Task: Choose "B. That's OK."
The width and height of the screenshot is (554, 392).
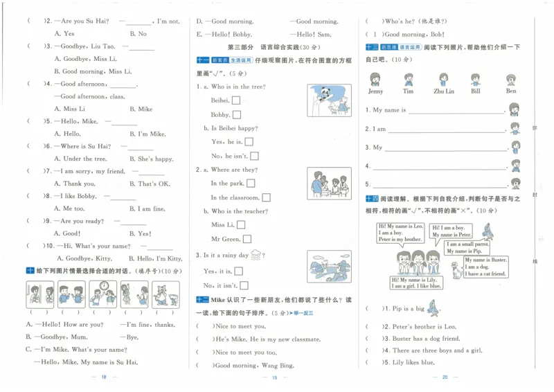Action: point(150,184)
